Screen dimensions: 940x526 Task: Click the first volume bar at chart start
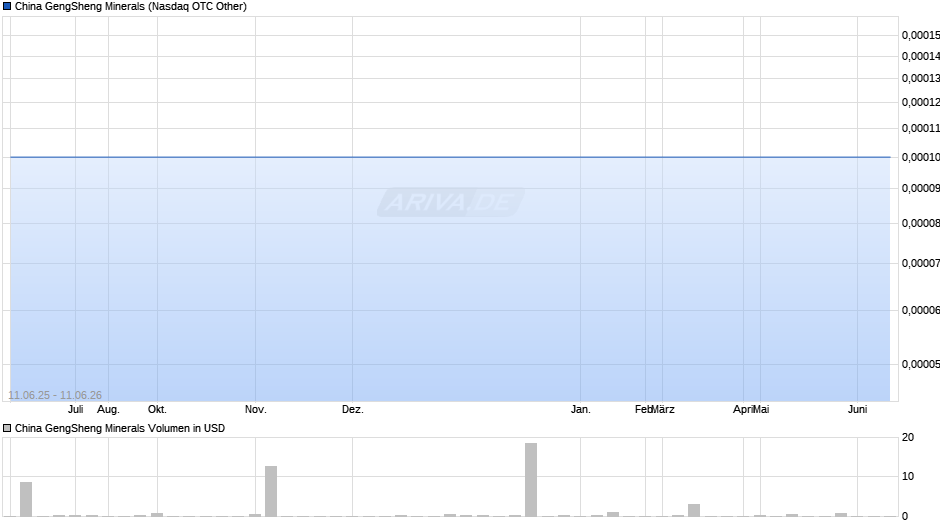(26, 499)
